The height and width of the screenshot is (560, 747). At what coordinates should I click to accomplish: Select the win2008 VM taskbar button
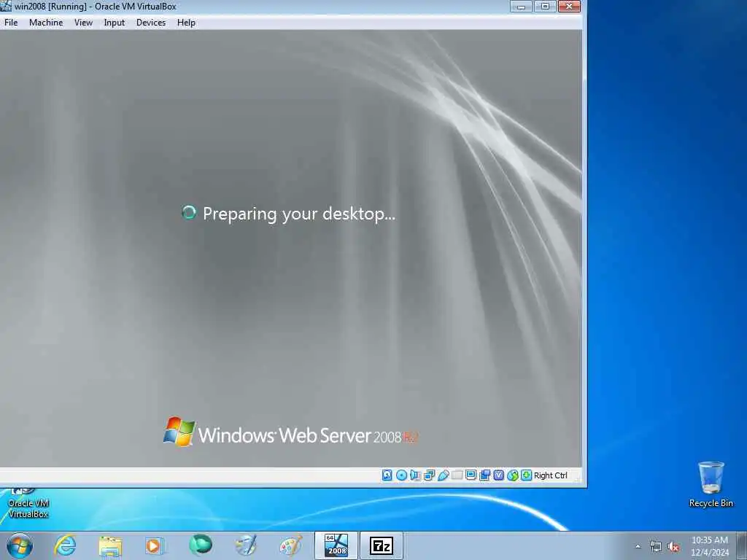pyautogui.click(x=336, y=545)
